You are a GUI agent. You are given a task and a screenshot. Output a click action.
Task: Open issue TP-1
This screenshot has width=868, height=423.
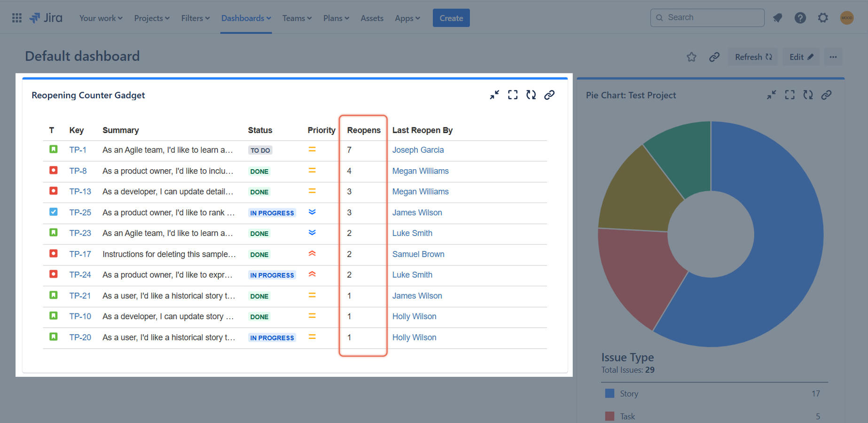(78, 150)
